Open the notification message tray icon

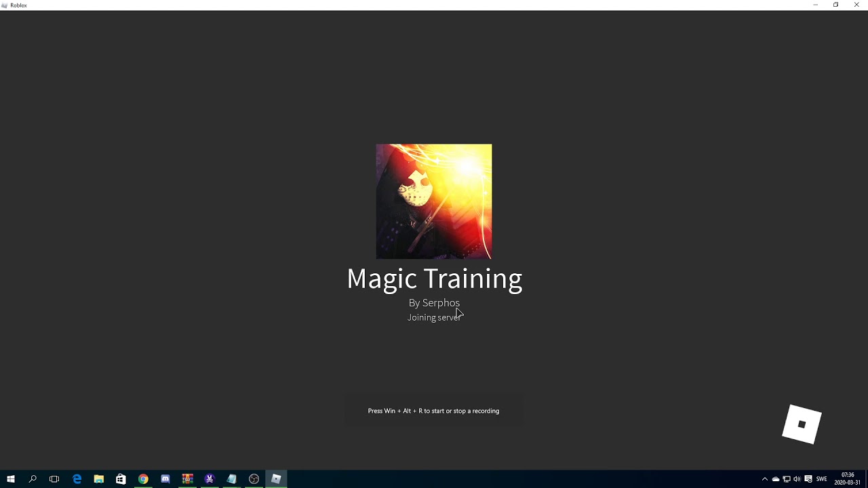click(x=808, y=479)
